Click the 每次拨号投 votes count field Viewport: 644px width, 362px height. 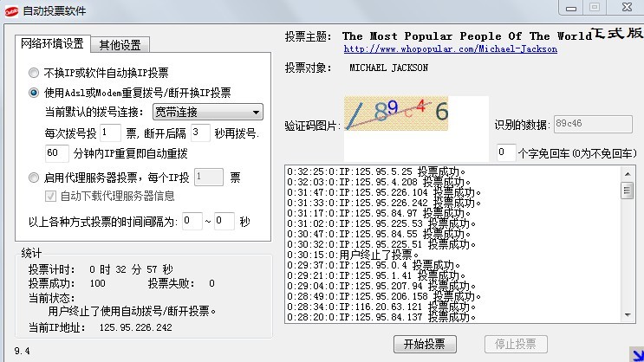[110, 133]
